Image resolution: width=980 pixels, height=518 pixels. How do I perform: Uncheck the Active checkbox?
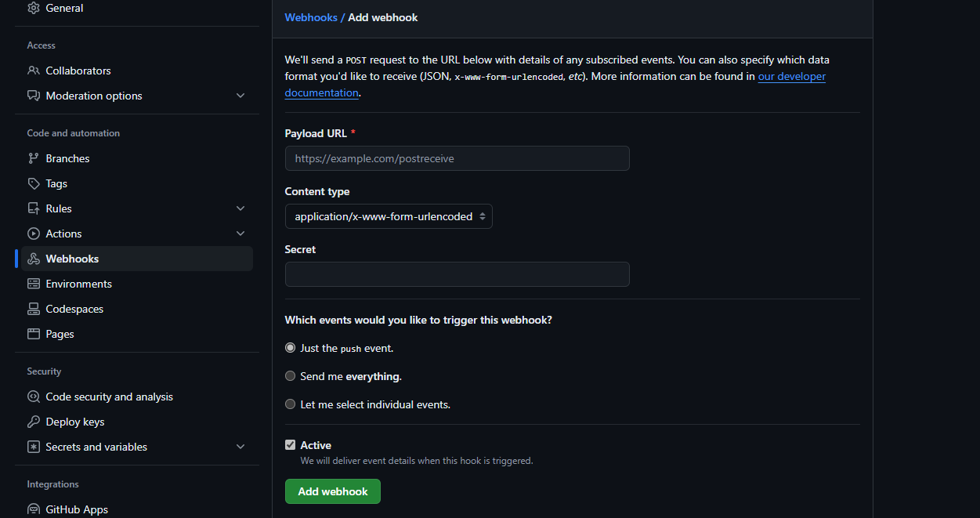pyautogui.click(x=290, y=444)
